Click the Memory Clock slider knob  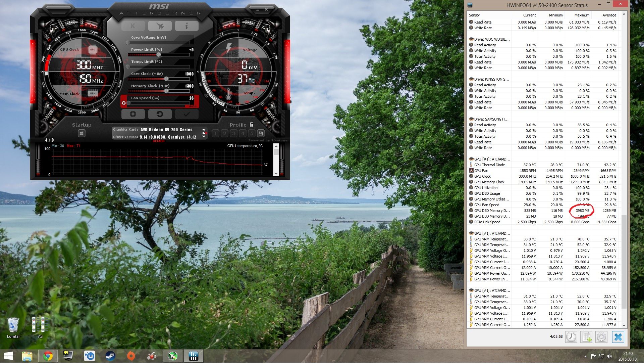166,91
